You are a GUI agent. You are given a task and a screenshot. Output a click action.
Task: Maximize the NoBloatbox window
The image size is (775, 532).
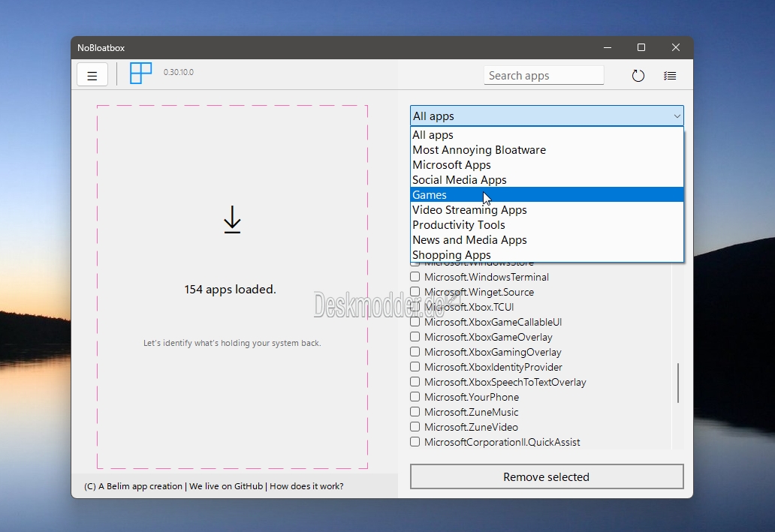(641, 47)
